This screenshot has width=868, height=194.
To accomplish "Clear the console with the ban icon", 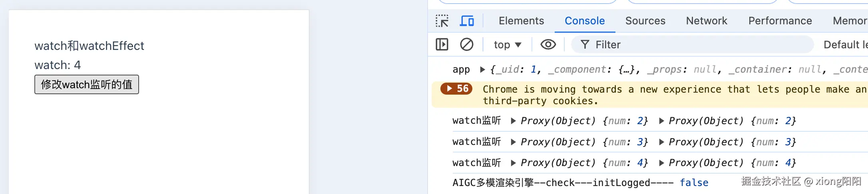I will pos(466,44).
